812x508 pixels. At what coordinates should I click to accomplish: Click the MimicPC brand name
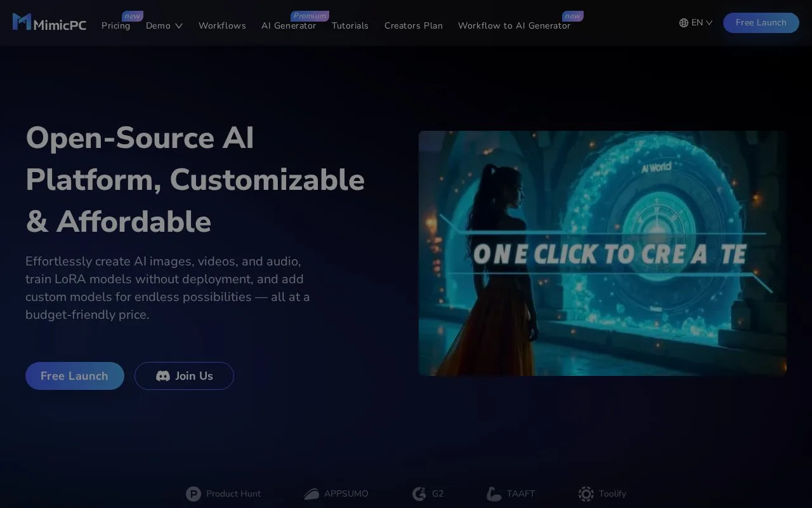pyautogui.click(x=60, y=24)
